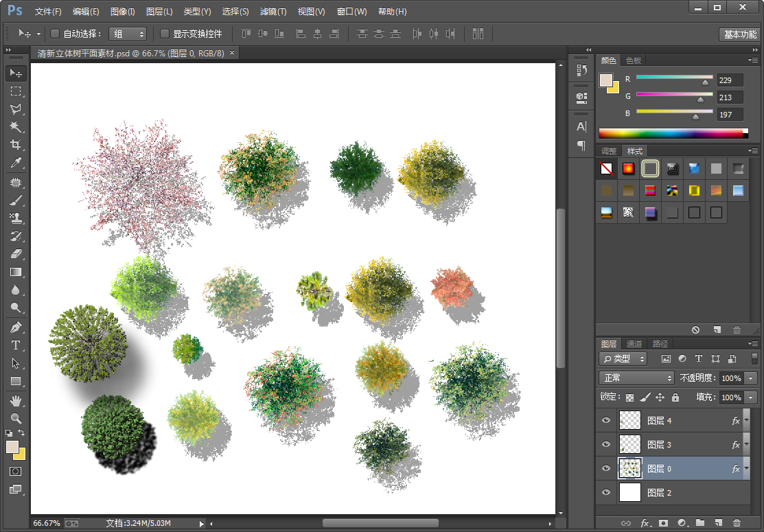Enable the 自动选择 checkbox
The height and width of the screenshot is (532, 764).
[55, 34]
